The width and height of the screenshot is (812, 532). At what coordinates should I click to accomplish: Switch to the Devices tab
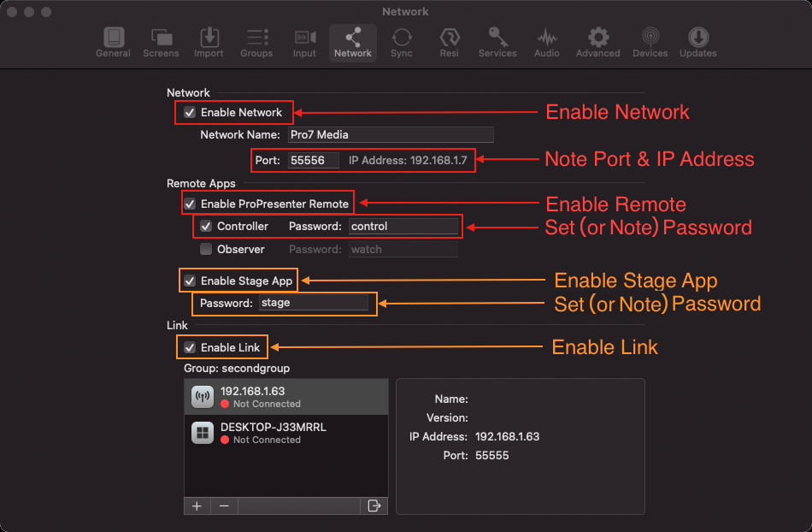[650, 43]
